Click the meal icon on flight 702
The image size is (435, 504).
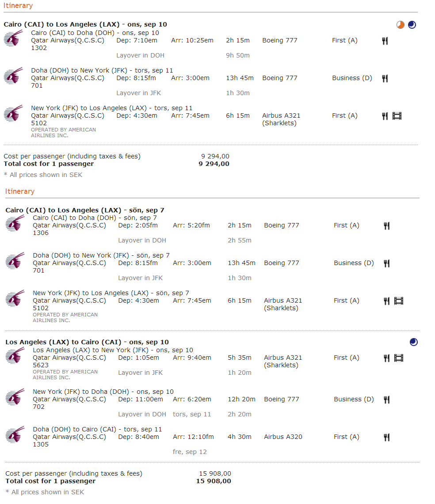tap(387, 400)
